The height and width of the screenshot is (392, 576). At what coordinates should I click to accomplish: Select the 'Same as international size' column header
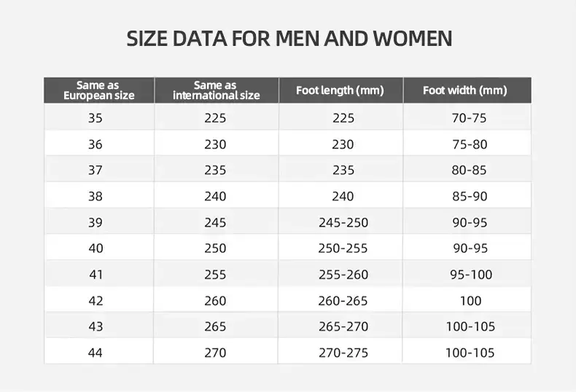[x=217, y=90]
